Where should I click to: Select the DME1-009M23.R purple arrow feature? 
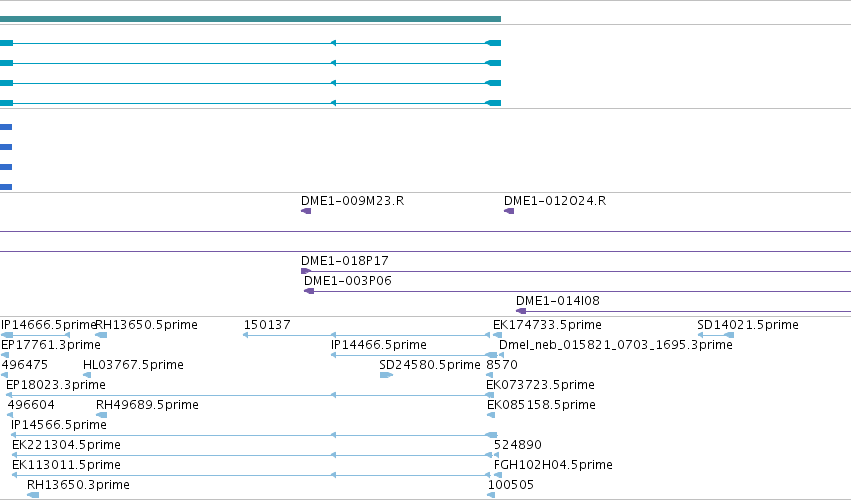click(306, 211)
